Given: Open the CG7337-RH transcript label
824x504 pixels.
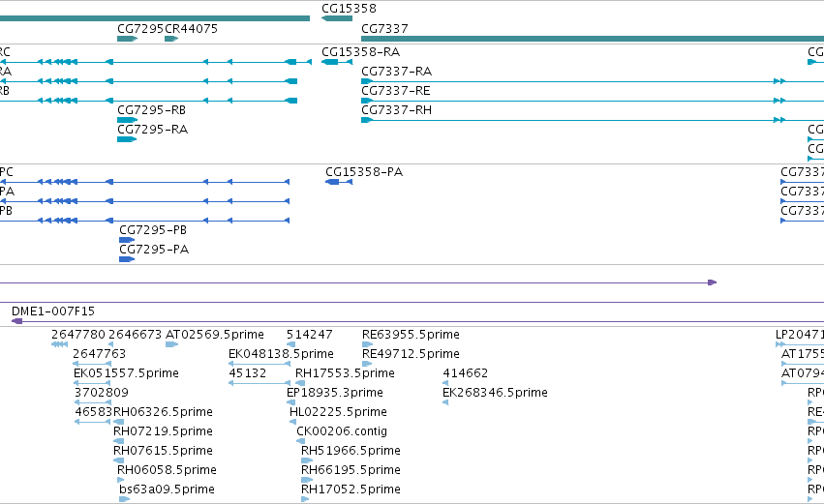Looking at the screenshot, I should click(397, 110).
